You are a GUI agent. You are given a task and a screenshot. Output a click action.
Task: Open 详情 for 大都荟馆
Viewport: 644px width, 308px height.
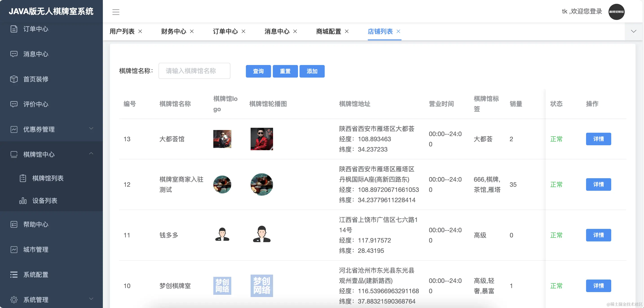pyautogui.click(x=598, y=139)
